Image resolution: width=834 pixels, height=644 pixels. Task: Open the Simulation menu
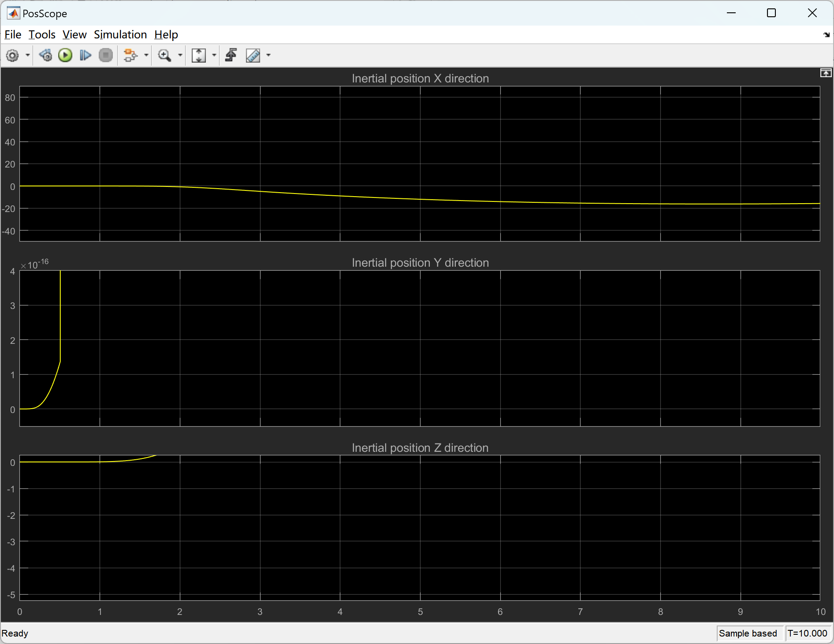[120, 34]
